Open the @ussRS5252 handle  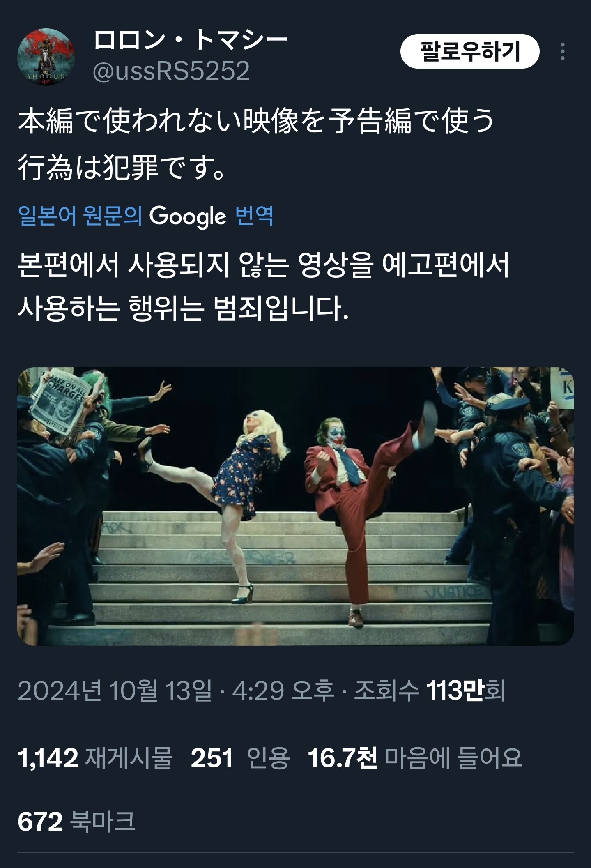(171, 71)
